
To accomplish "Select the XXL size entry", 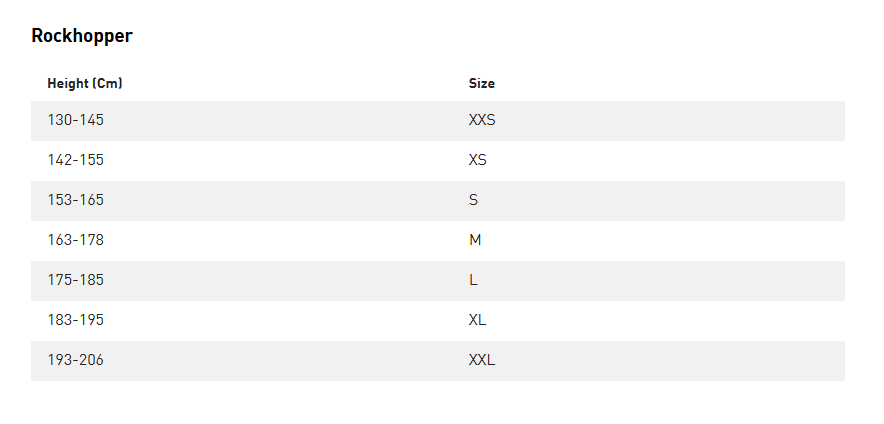I will pyautogui.click(x=482, y=360).
